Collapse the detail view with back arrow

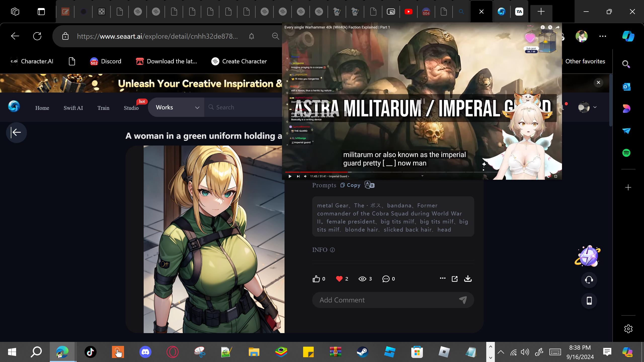(16, 132)
